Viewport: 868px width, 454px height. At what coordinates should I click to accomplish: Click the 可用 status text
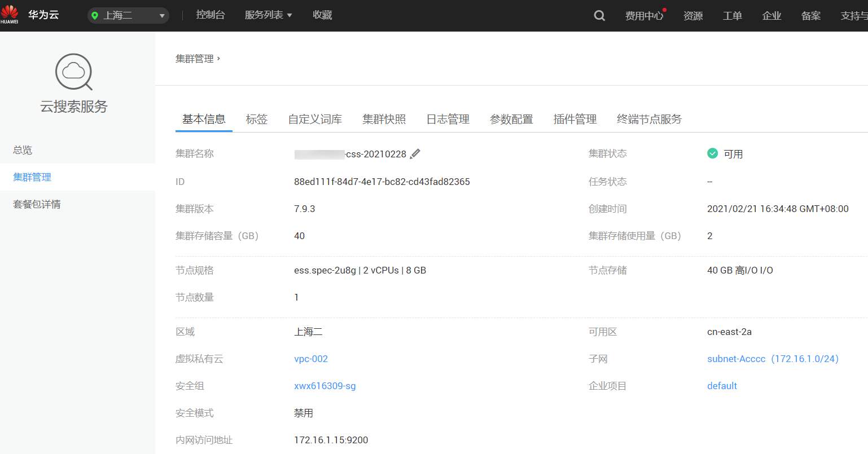pyautogui.click(x=733, y=154)
